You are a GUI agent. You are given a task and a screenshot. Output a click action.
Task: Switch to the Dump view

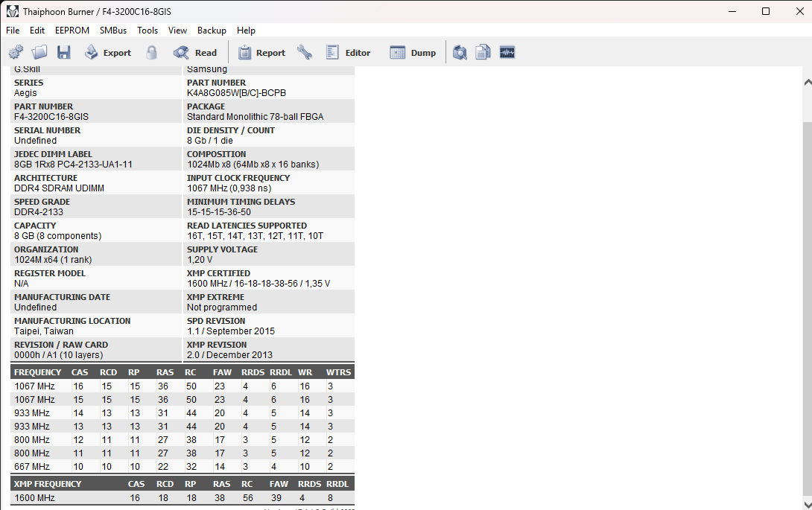(x=413, y=52)
